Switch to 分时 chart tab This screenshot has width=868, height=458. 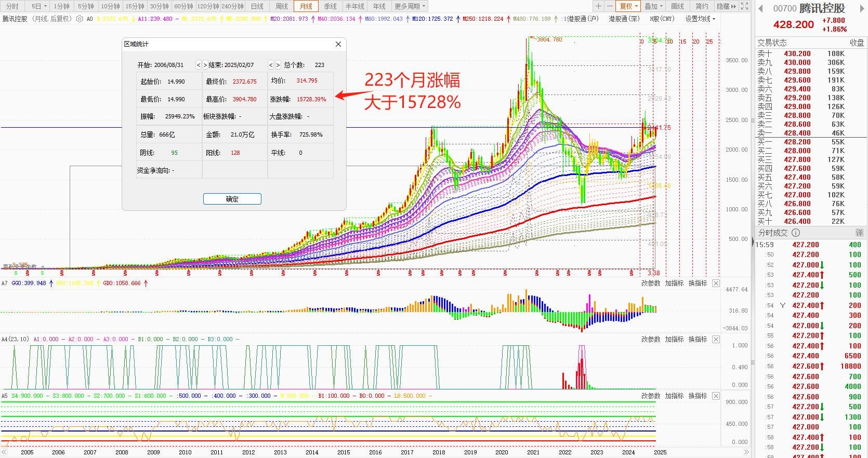[12, 6]
